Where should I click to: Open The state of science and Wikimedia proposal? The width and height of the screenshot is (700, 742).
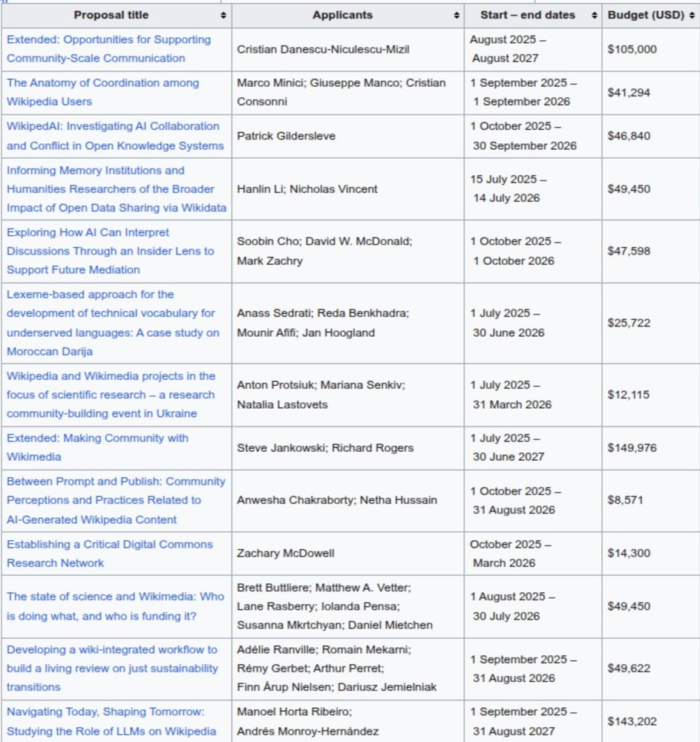pyautogui.click(x=116, y=606)
